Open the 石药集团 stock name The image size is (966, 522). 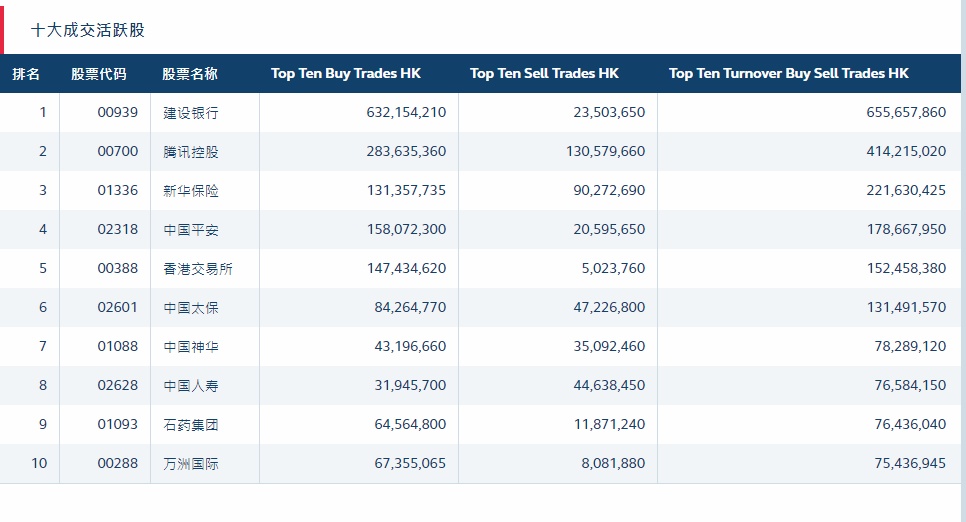coord(191,425)
